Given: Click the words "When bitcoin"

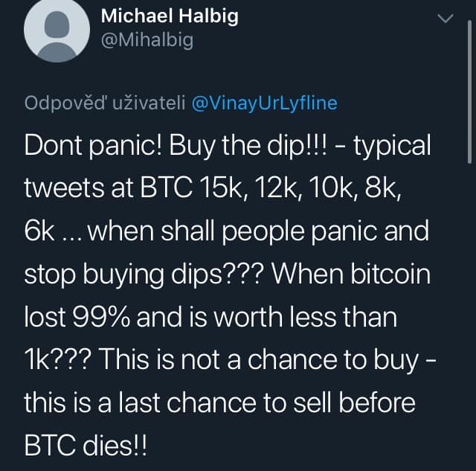Looking at the screenshot, I should 351,275.
